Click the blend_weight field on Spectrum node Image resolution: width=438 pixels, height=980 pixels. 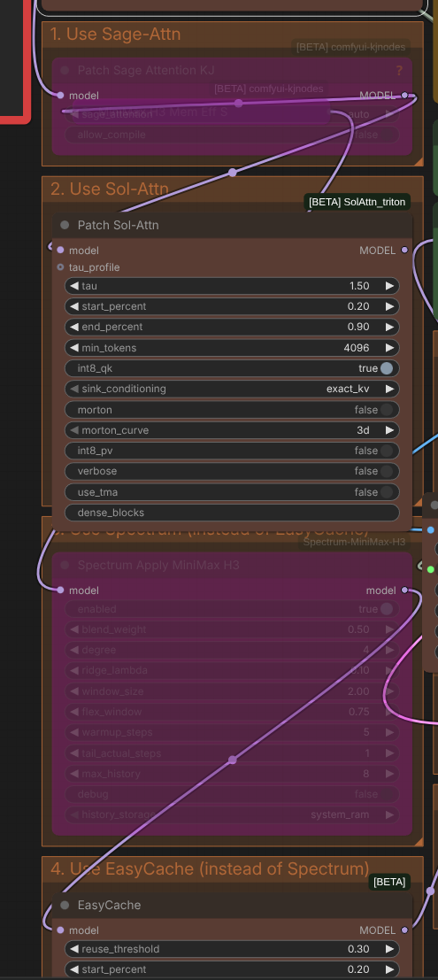232,629
